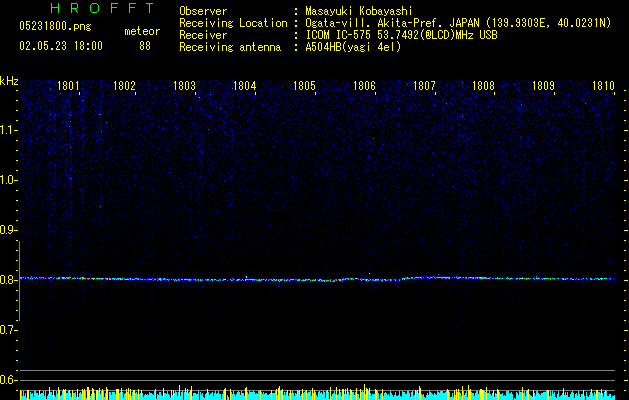Click the 1808 time marker
This screenshot has width=629, height=400.
483,86
